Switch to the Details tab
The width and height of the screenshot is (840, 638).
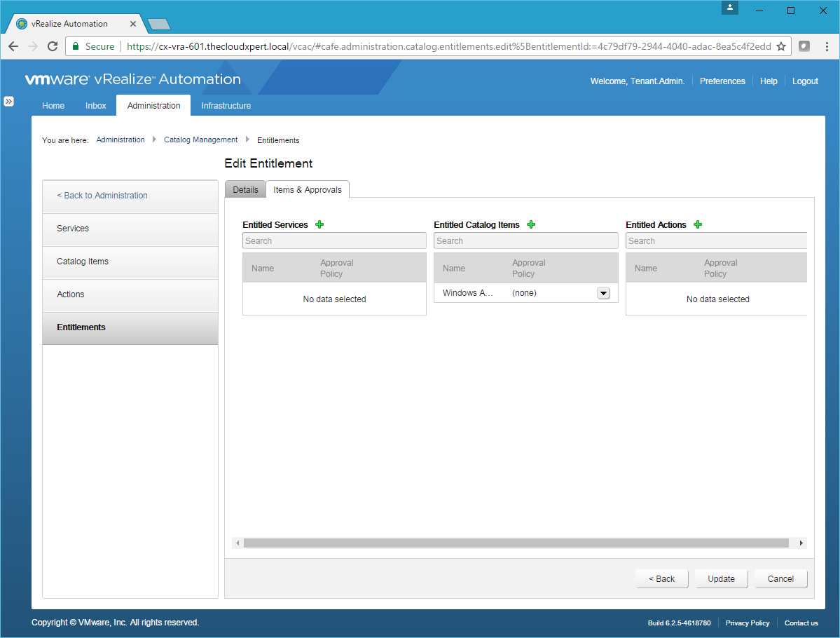[x=245, y=190]
